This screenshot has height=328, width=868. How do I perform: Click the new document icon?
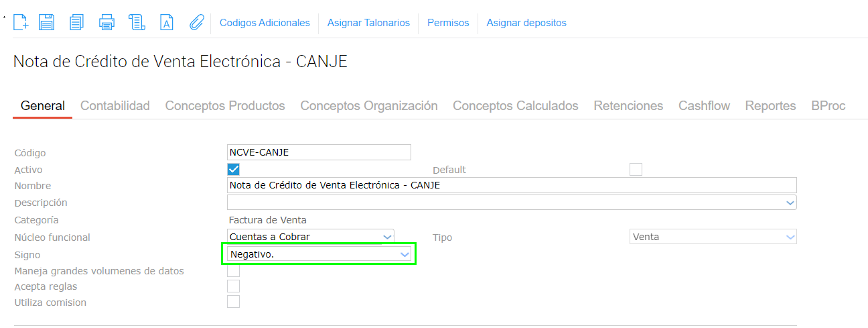(x=21, y=22)
